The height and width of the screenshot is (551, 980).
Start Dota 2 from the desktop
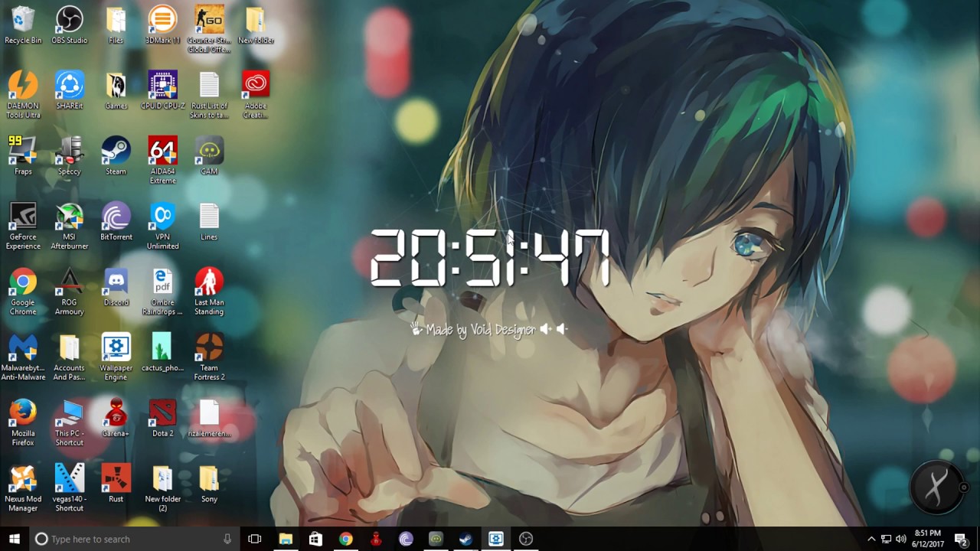pos(162,413)
